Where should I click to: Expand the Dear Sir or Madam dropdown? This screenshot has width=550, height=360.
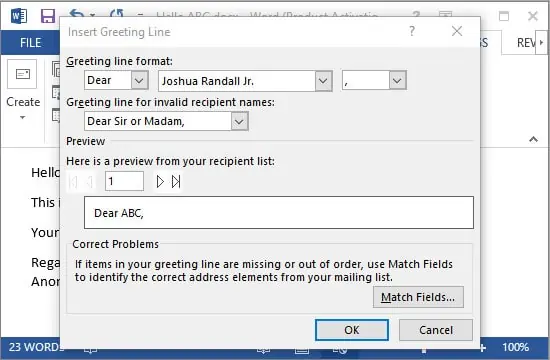pyautogui.click(x=239, y=121)
